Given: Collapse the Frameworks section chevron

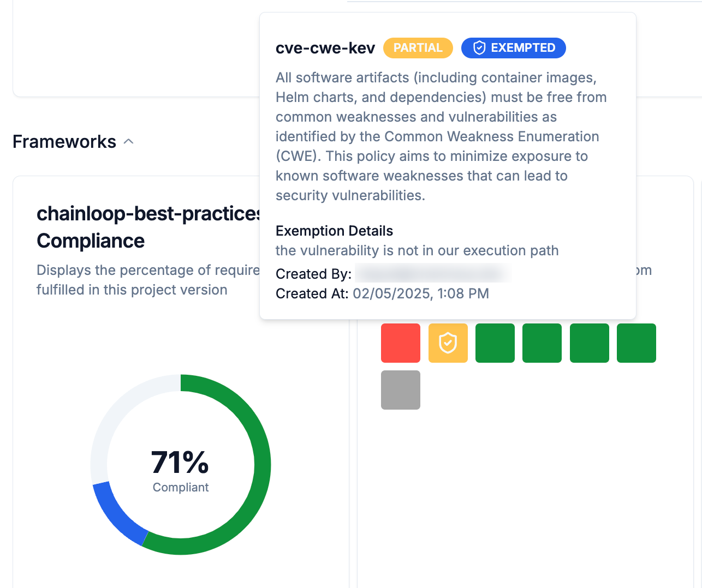Looking at the screenshot, I should click(x=129, y=142).
